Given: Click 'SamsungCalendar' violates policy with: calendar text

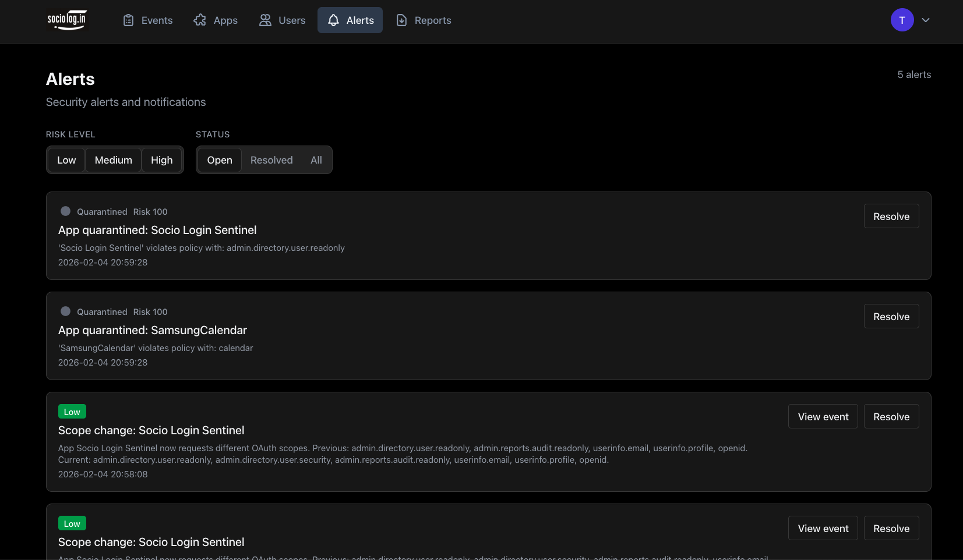Looking at the screenshot, I should (x=156, y=348).
